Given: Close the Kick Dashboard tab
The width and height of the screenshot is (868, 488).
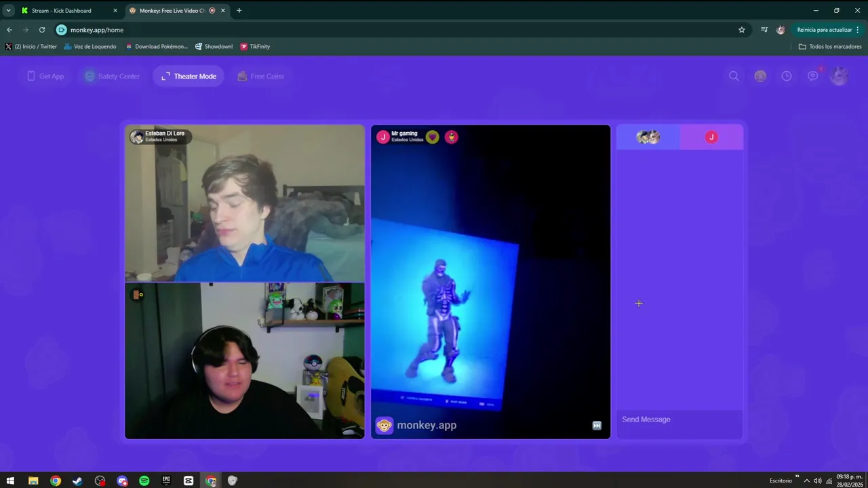Looking at the screenshot, I should [x=115, y=11].
